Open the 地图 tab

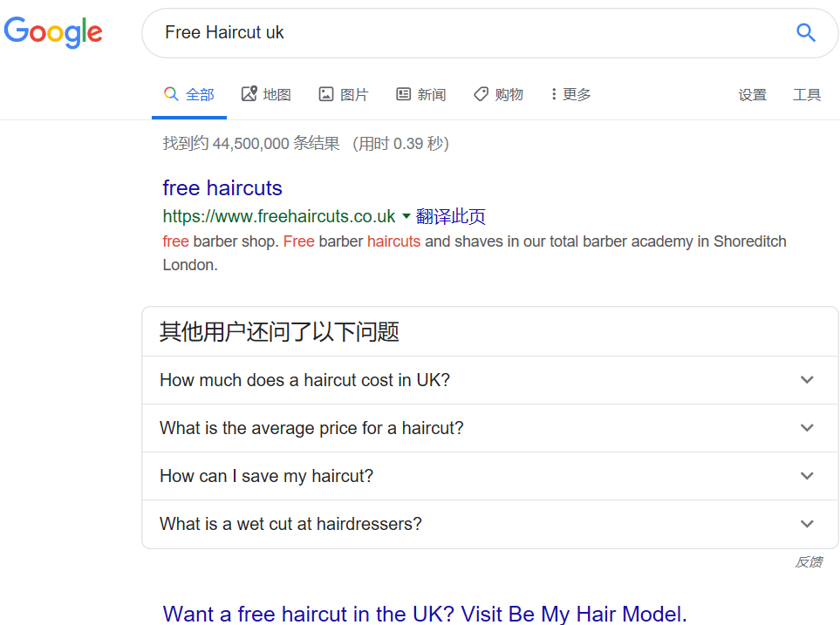[x=266, y=95]
